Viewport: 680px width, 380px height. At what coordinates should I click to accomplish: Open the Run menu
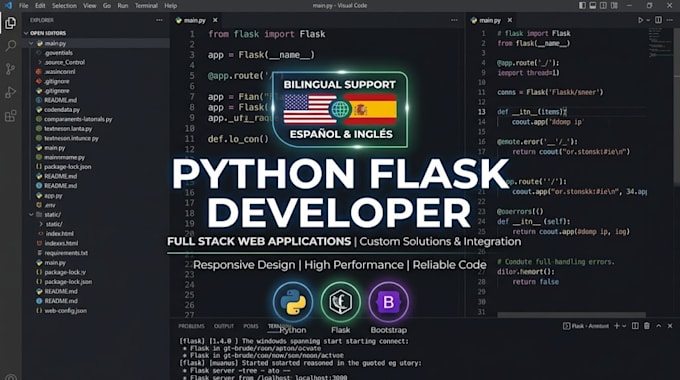(123, 6)
